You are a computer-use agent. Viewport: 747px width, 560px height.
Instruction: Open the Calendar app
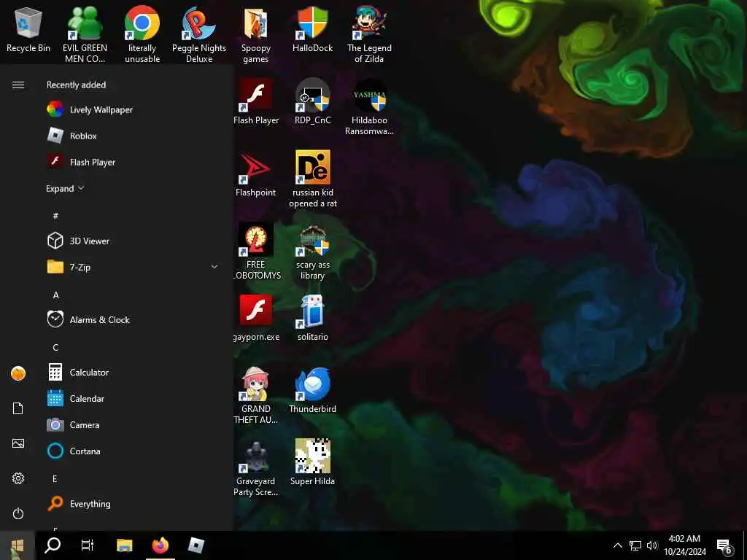pyautogui.click(x=134, y=399)
